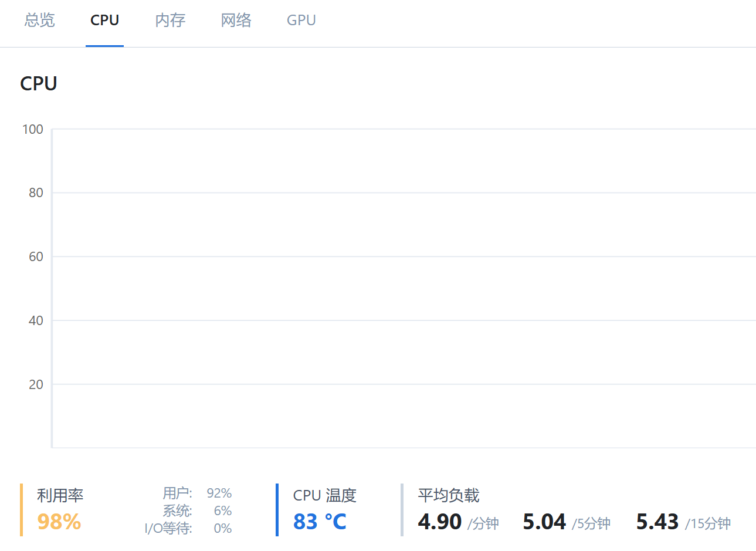This screenshot has height=551, width=756.
Task: Open the 内存 tab
Action: point(170,21)
